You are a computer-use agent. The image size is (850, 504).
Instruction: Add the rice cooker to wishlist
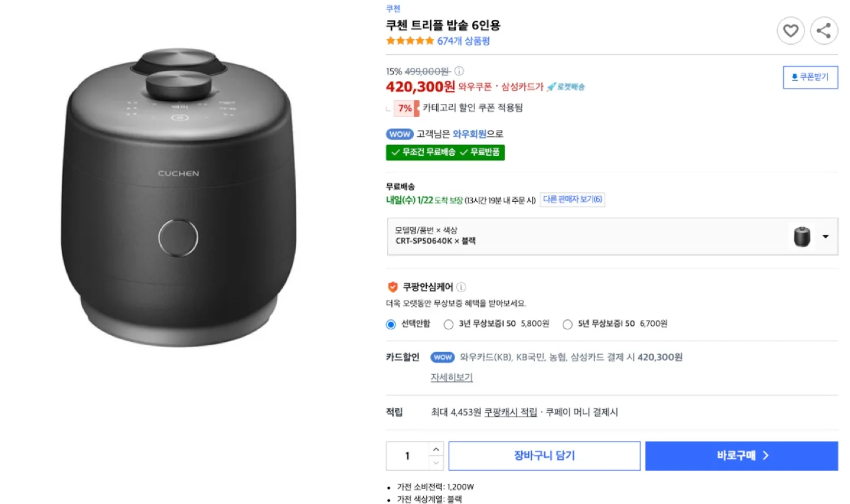(x=790, y=31)
